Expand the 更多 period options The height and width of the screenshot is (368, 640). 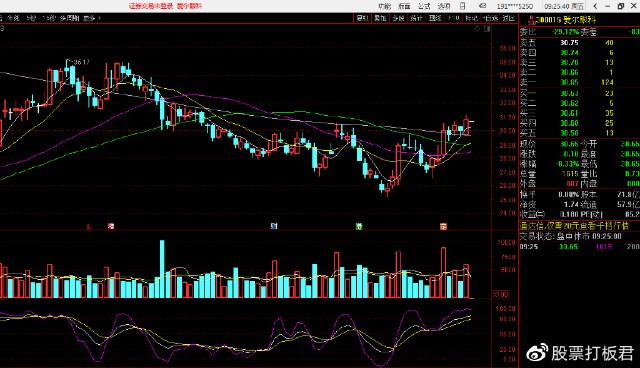click(x=91, y=18)
